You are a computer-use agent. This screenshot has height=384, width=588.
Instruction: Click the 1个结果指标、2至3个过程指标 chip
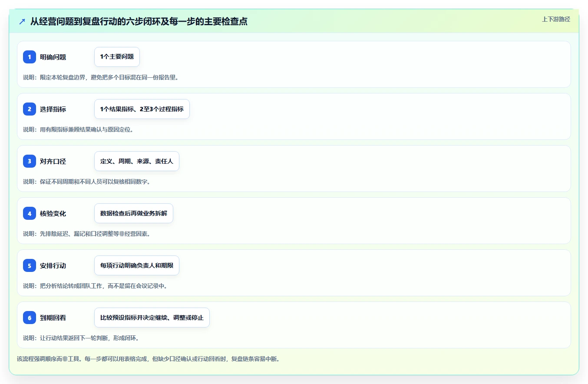[142, 109]
